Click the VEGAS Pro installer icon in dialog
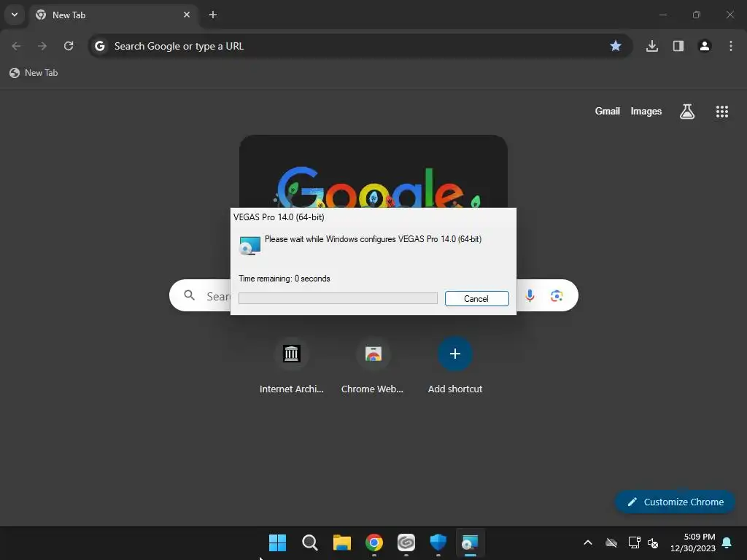747x560 pixels. pos(249,245)
